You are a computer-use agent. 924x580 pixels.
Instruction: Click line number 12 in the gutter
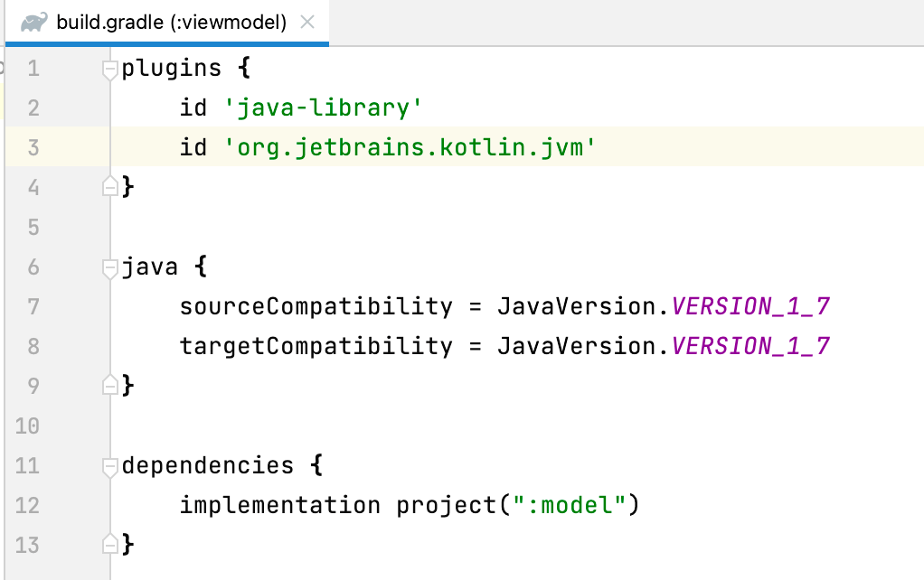[x=28, y=505]
